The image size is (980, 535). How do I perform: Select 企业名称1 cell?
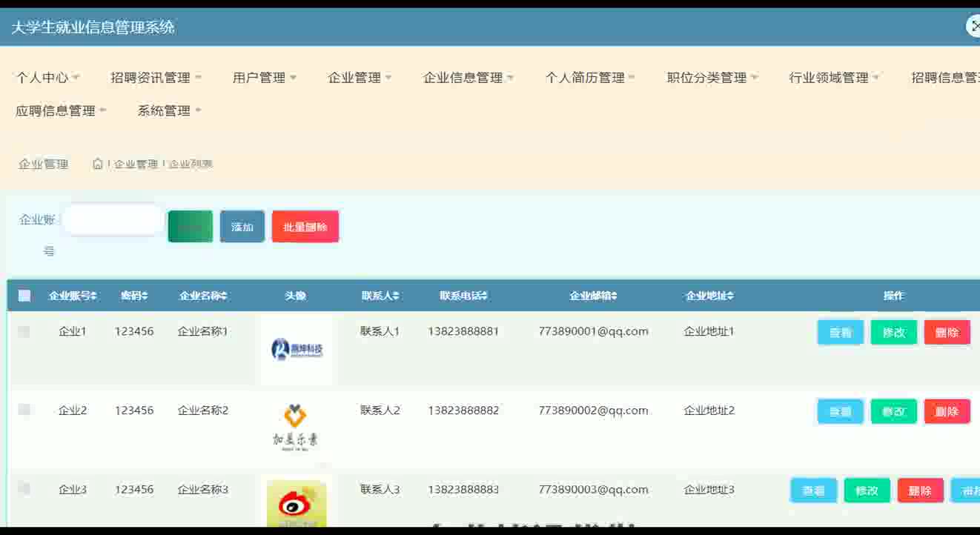coord(203,331)
